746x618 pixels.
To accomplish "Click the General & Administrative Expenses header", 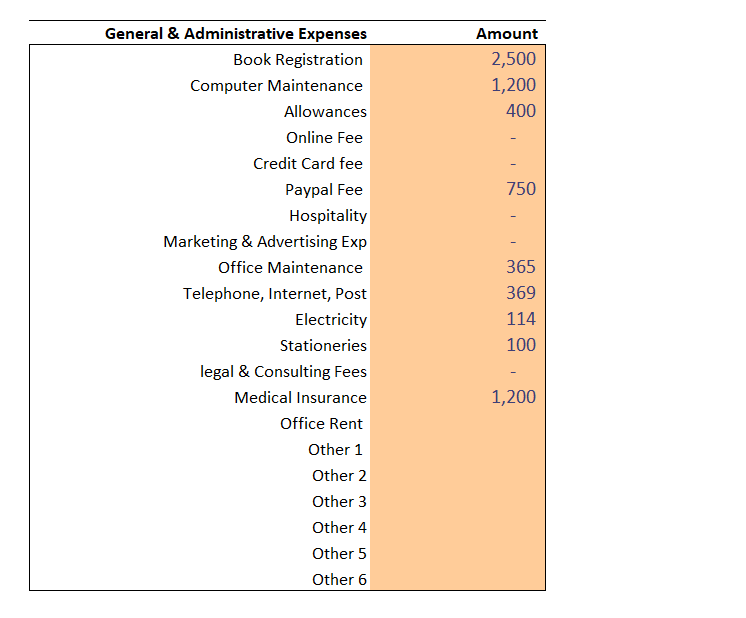I will pyautogui.click(x=236, y=34).
